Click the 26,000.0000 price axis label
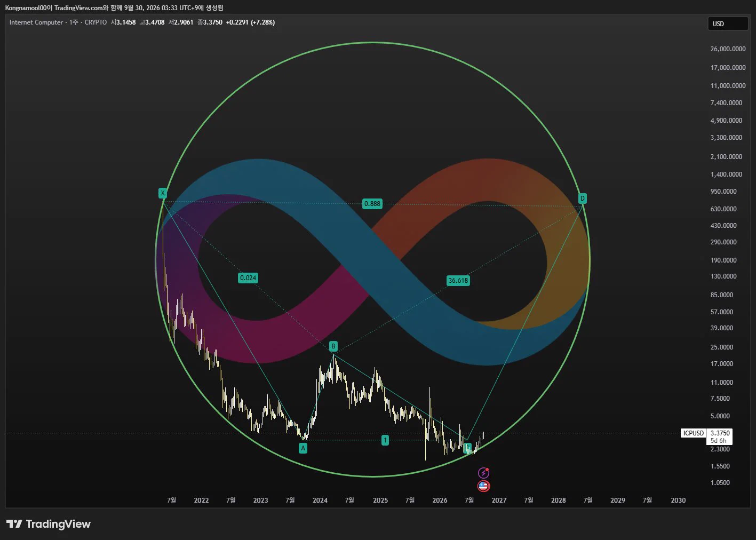This screenshot has height=540, width=756. [728, 49]
